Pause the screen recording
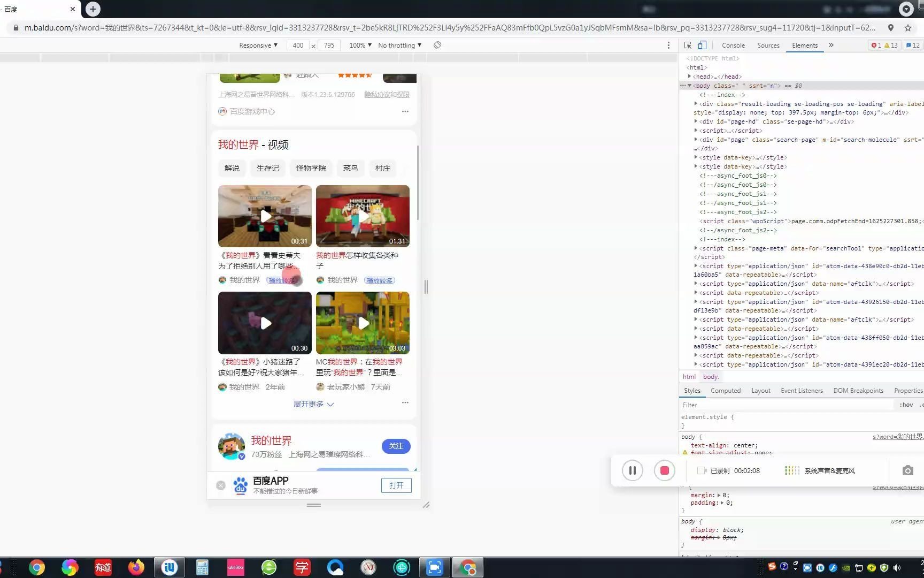924x578 pixels. pos(633,470)
